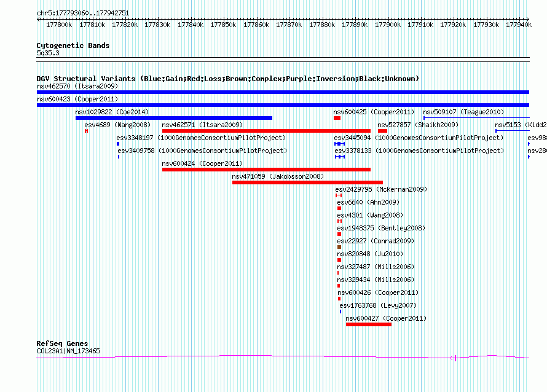The image size is (547, 392).
Task: Click the nsv600423 (Cooper2011) blue bar
Action: tap(283, 105)
